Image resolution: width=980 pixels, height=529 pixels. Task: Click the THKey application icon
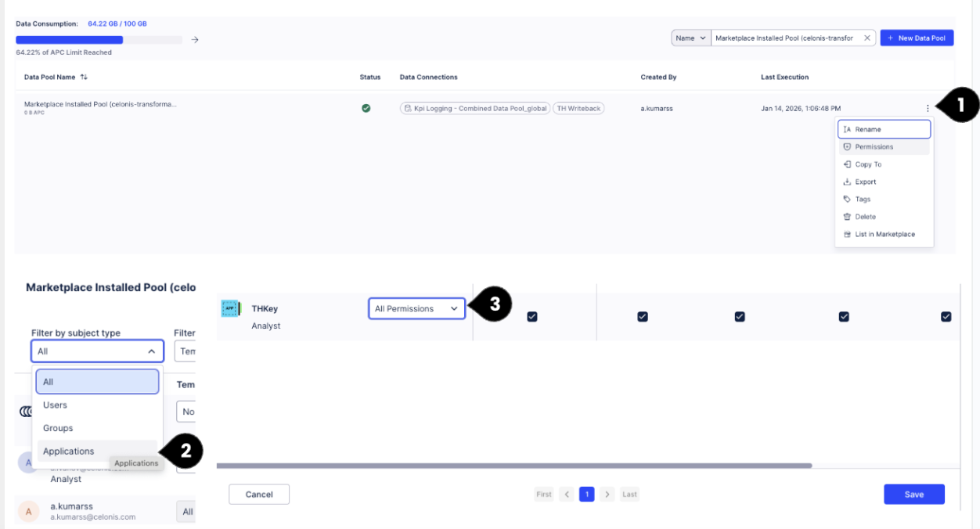tap(231, 309)
